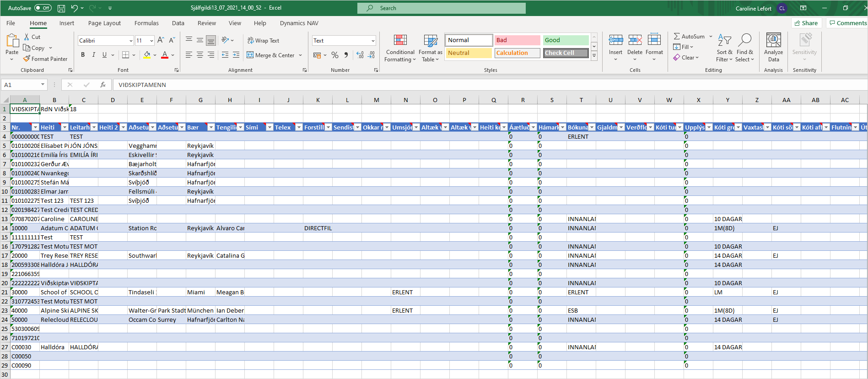The width and height of the screenshot is (868, 379).
Task: Expand the Number format dropdown showing Text
Action: tap(373, 41)
